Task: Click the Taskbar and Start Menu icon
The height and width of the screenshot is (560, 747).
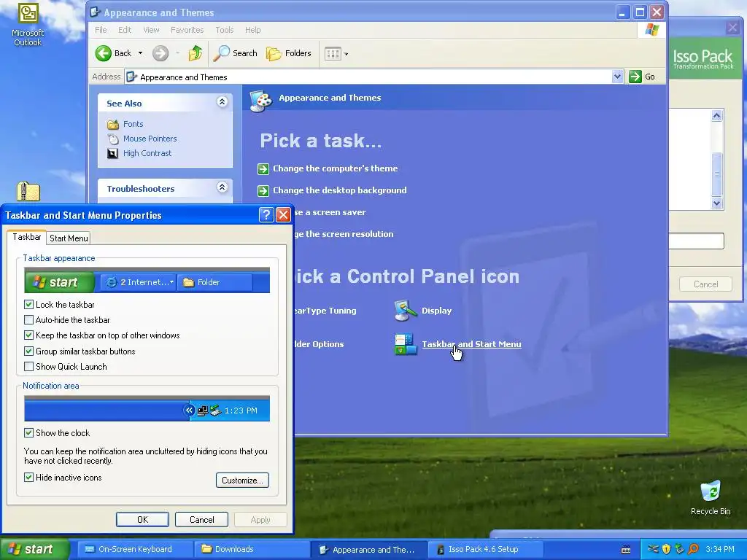Action: pyautogui.click(x=406, y=344)
